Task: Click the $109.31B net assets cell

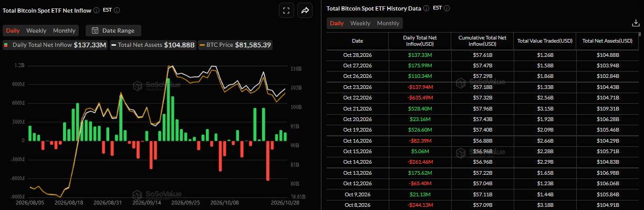Action: coord(607,108)
